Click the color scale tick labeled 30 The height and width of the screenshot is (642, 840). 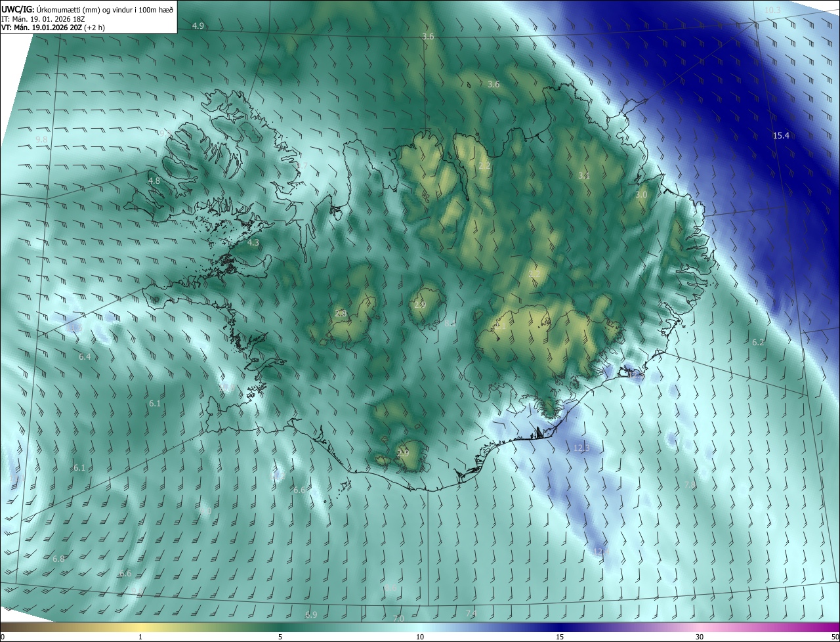[700, 637]
